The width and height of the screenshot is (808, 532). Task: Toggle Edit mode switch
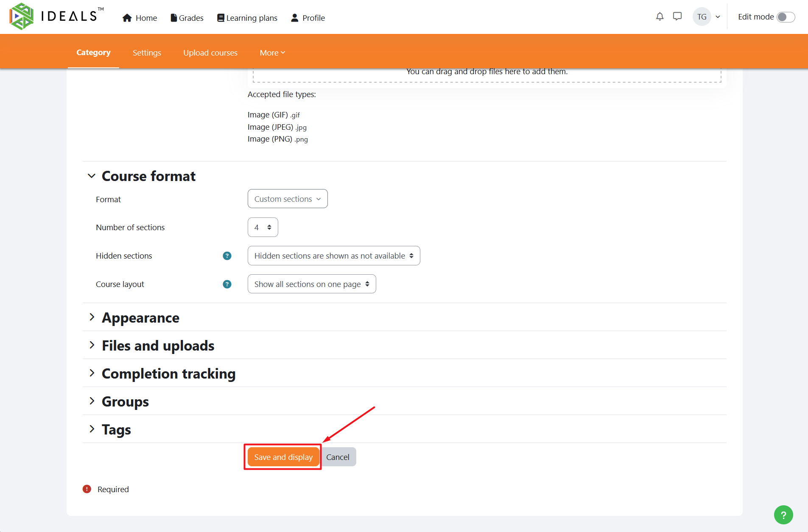[786, 17]
